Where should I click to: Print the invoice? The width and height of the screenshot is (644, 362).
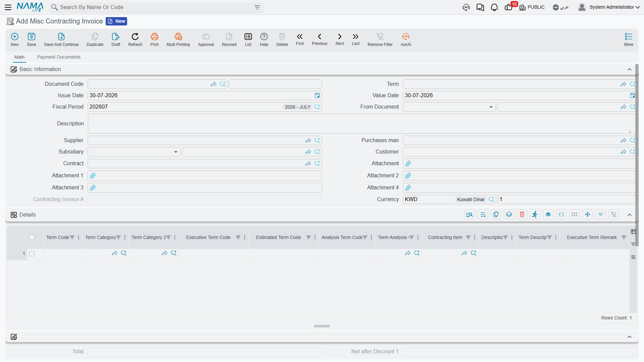pos(155,40)
